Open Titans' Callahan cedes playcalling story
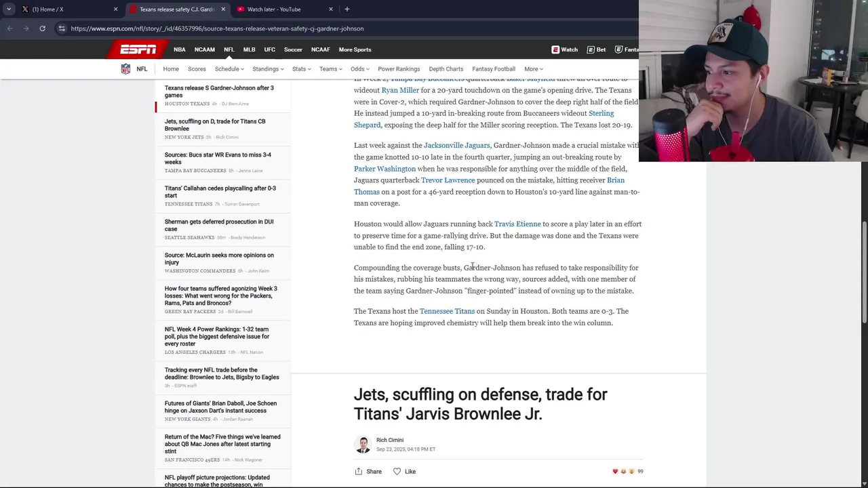The height and width of the screenshot is (488, 868). point(220,192)
